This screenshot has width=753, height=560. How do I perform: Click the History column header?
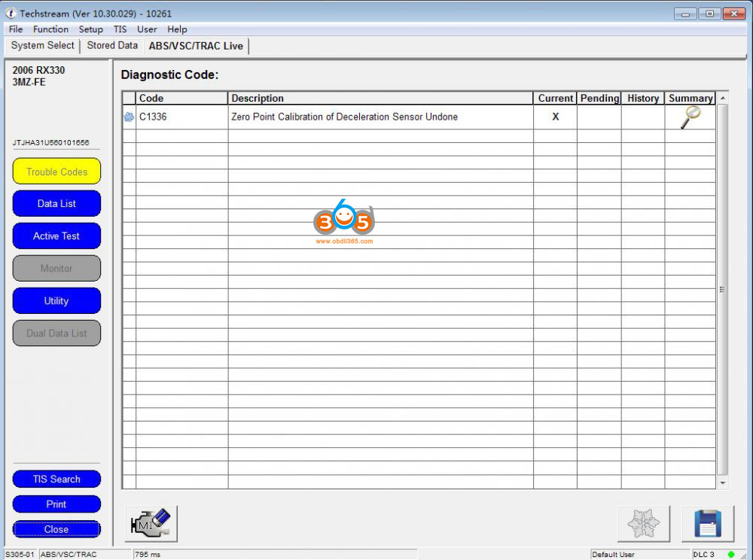click(x=643, y=98)
